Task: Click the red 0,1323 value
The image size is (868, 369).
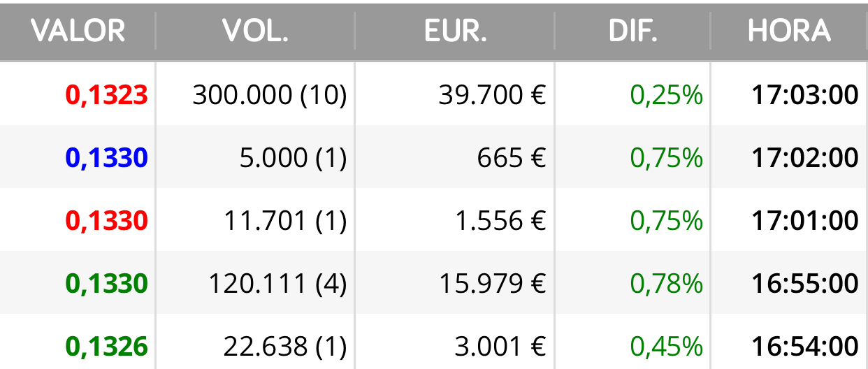Action: point(107,95)
